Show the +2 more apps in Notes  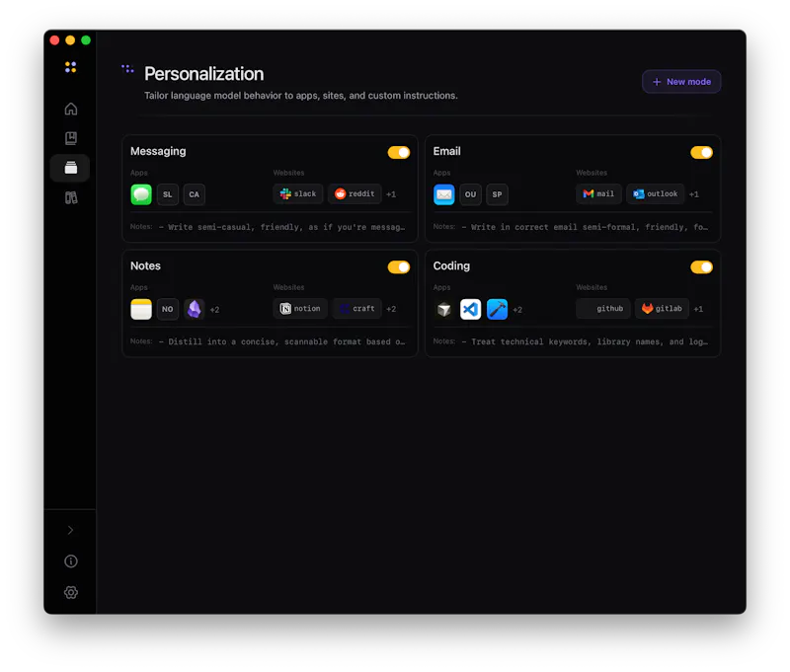tap(214, 310)
